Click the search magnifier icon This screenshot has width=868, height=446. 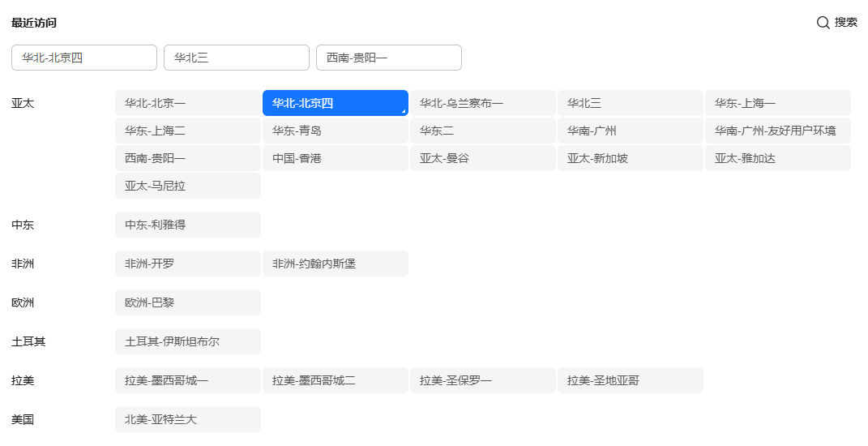coord(823,23)
